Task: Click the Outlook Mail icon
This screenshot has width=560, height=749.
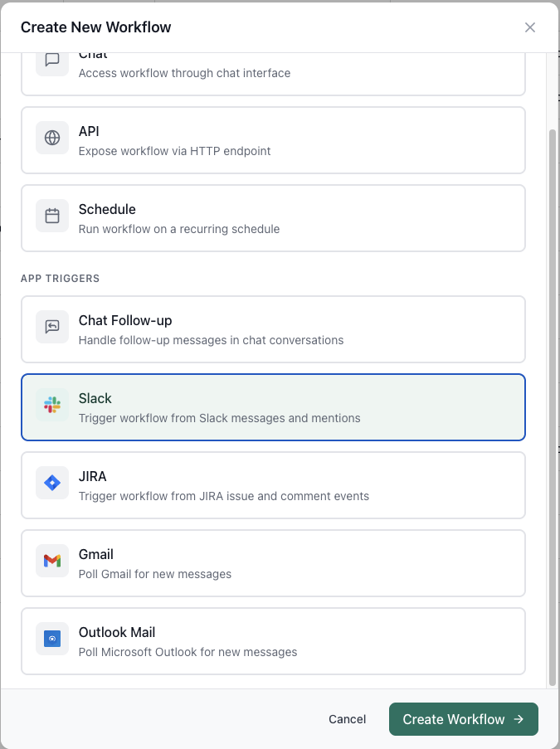Action: (x=51, y=639)
